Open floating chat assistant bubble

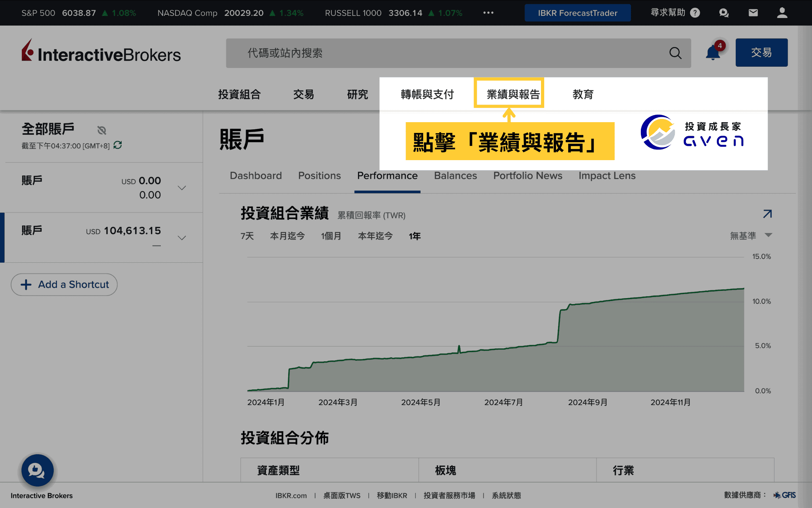pos(37,470)
